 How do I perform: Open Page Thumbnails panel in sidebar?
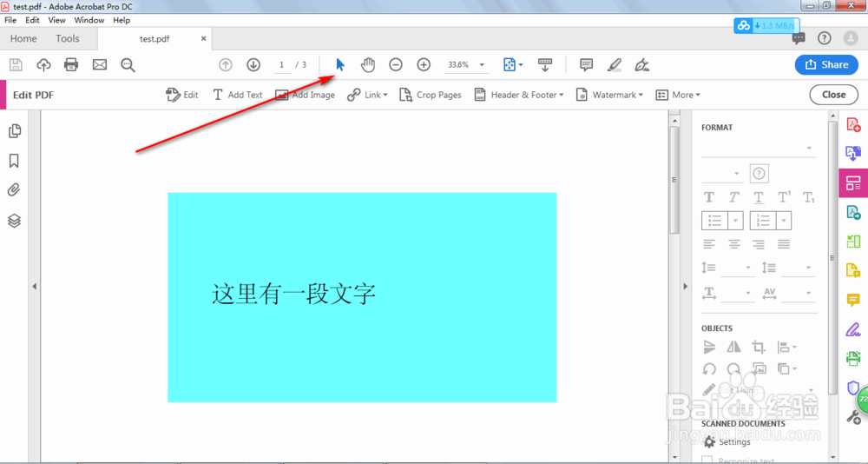(x=15, y=131)
